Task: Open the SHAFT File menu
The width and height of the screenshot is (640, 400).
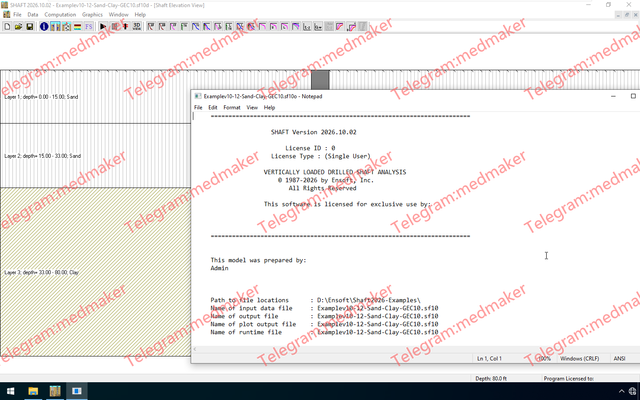Action: 17,15
